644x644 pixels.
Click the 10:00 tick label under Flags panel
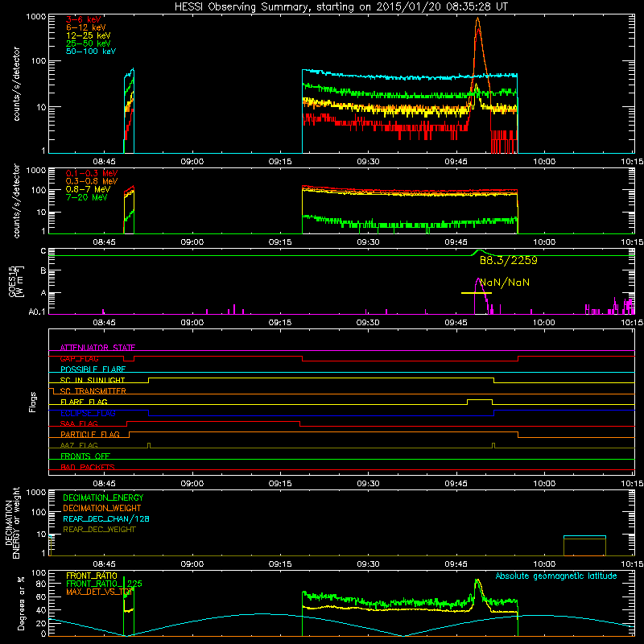pyautogui.click(x=544, y=484)
